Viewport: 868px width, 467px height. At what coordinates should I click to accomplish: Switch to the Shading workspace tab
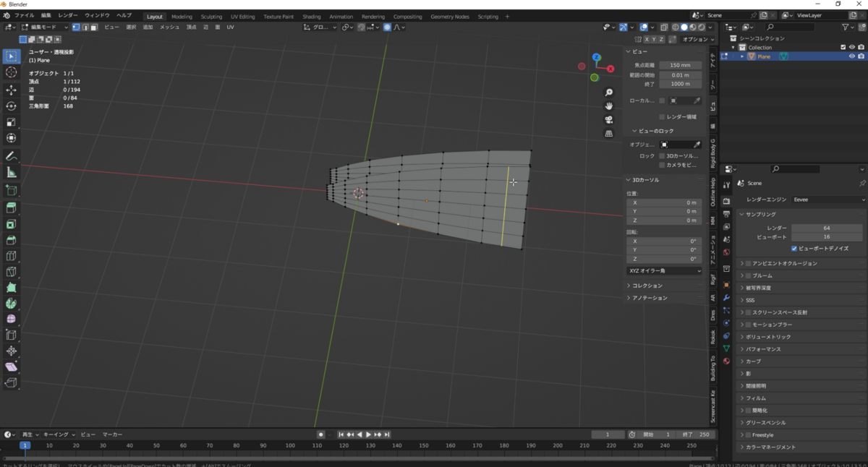point(311,17)
